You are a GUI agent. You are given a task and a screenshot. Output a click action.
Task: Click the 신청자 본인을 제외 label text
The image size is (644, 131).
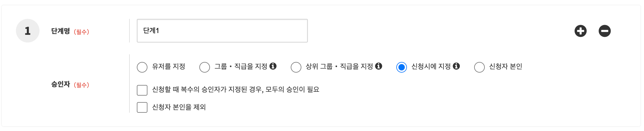click(179, 107)
